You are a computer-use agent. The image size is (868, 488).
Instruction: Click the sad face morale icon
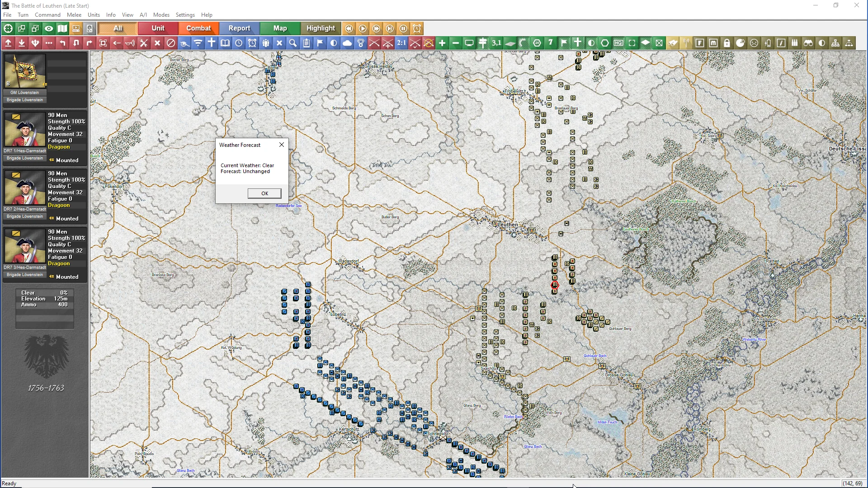coord(754,43)
